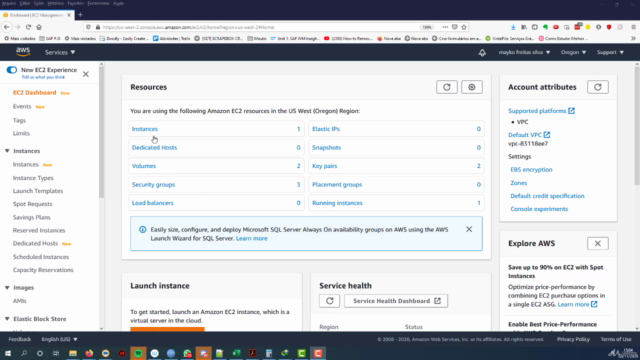
Task: Refresh Account attributes panel
Action: point(598,87)
